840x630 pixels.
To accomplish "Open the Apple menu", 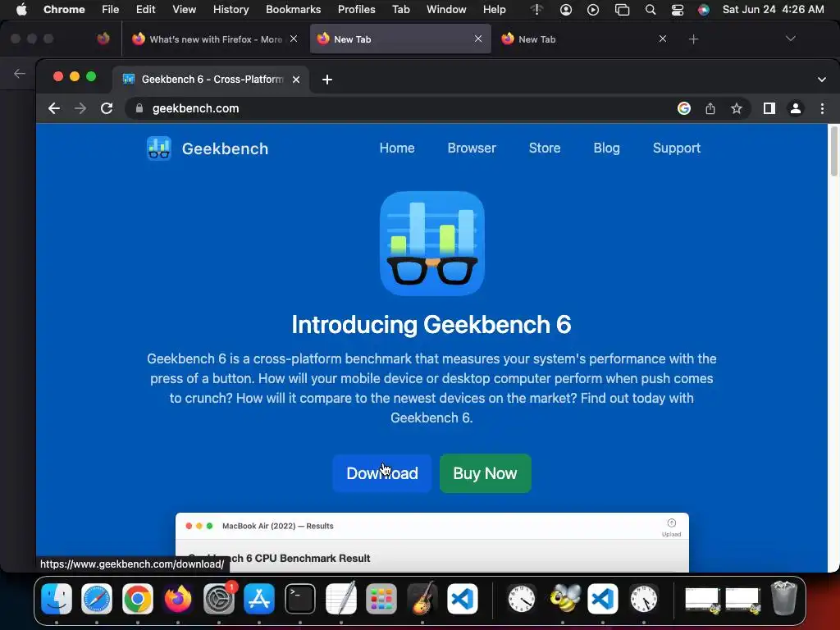I will point(21,10).
